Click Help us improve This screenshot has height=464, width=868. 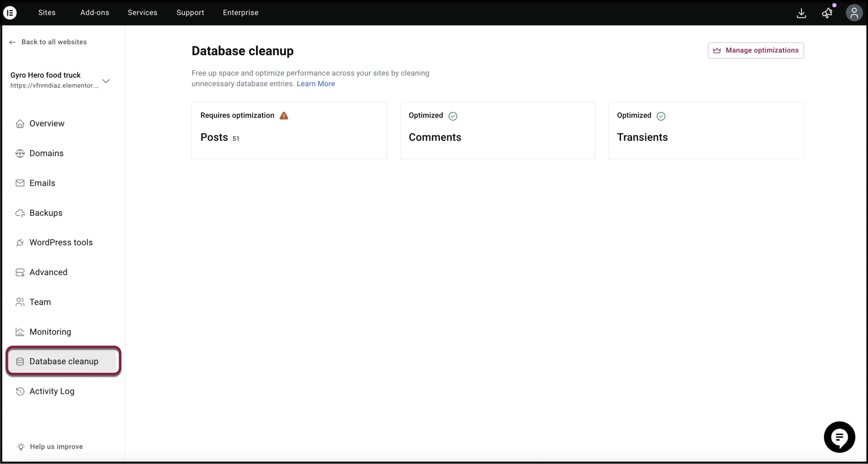56,446
